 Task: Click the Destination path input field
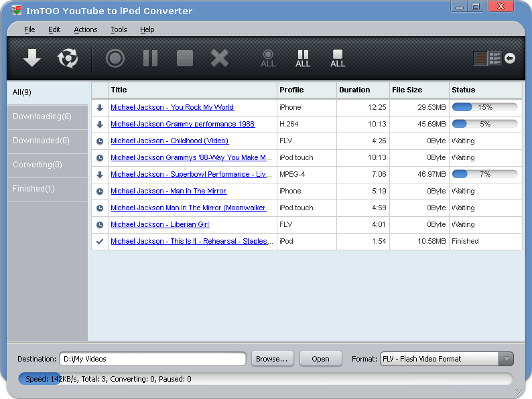pyautogui.click(x=153, y=359)
